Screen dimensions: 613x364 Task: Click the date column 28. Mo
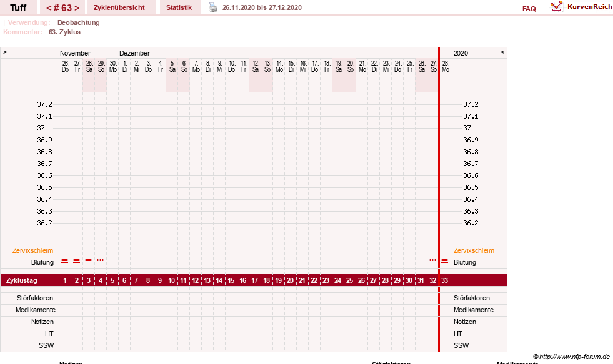pos(446,66)
